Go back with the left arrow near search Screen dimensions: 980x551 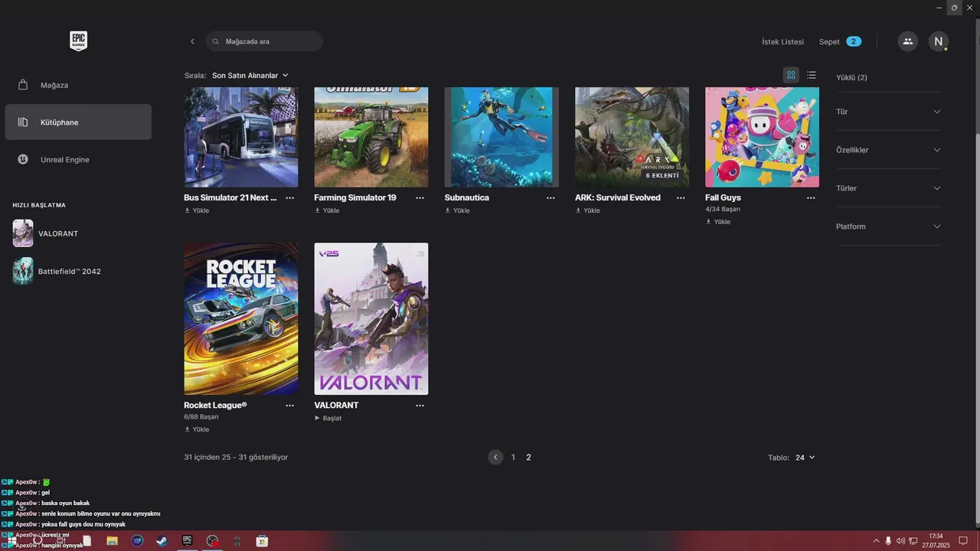192,41
